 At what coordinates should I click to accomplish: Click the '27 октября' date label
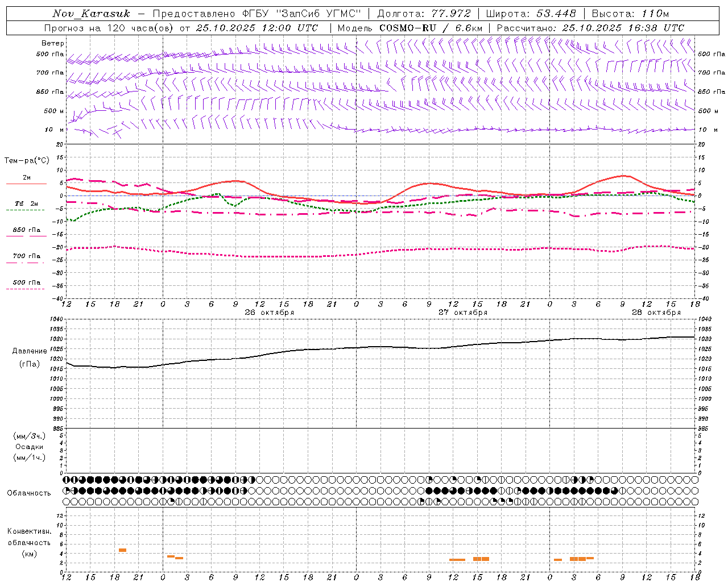463,313
